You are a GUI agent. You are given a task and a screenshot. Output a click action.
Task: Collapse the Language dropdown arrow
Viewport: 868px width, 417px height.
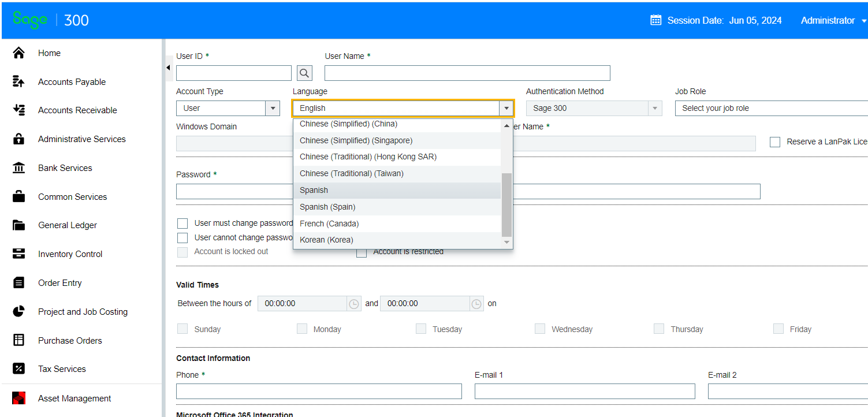tap(506, 108)
